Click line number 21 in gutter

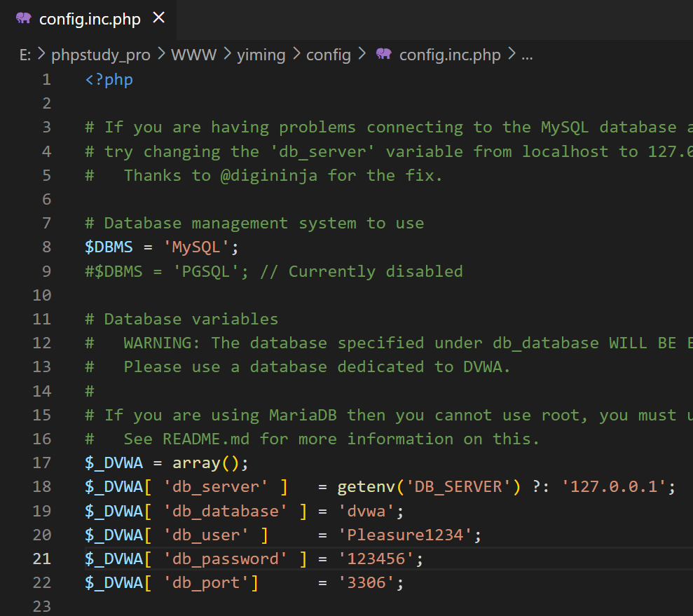click(43, 559)
